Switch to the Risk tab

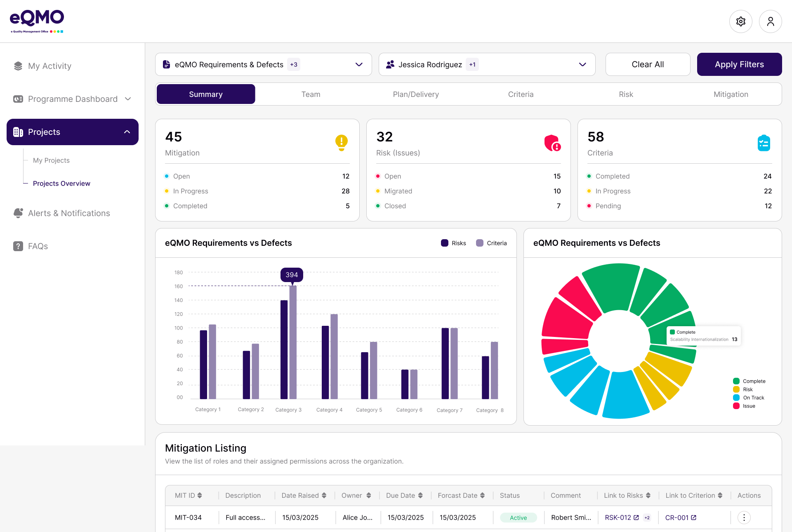point(626,94)
